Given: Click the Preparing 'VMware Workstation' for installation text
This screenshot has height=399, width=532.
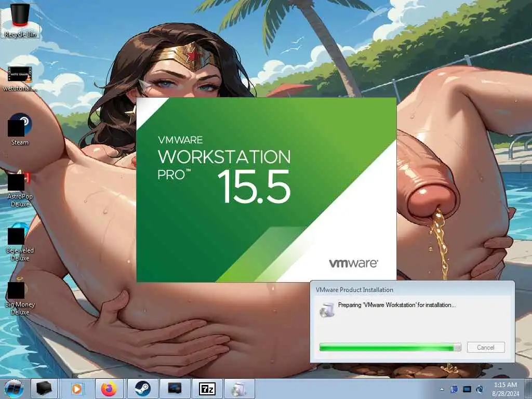Looking at the screenshot, I should 397,305.
